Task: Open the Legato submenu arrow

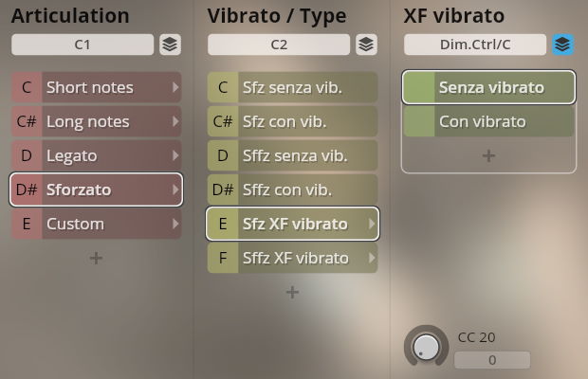Action: [x=175, y=155]
